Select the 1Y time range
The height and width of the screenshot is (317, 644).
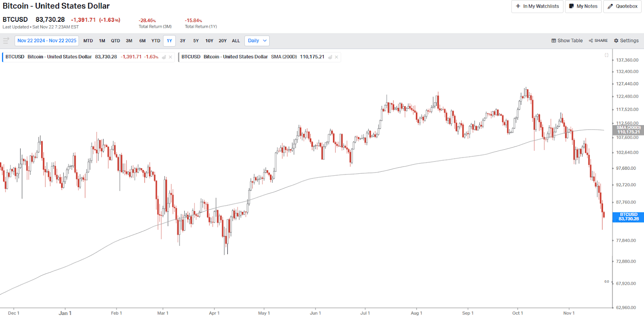pos(169,41)
